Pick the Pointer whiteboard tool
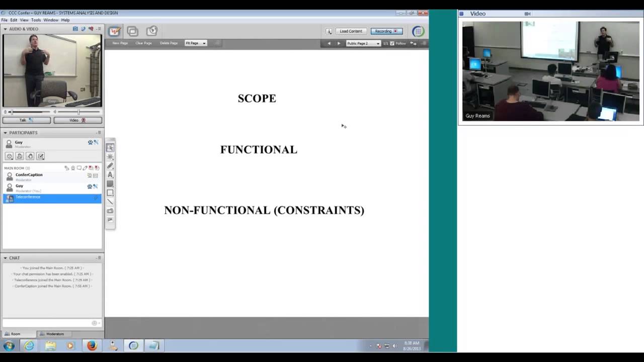This screenshot has height=362, width=644. (x=110, y=157)
